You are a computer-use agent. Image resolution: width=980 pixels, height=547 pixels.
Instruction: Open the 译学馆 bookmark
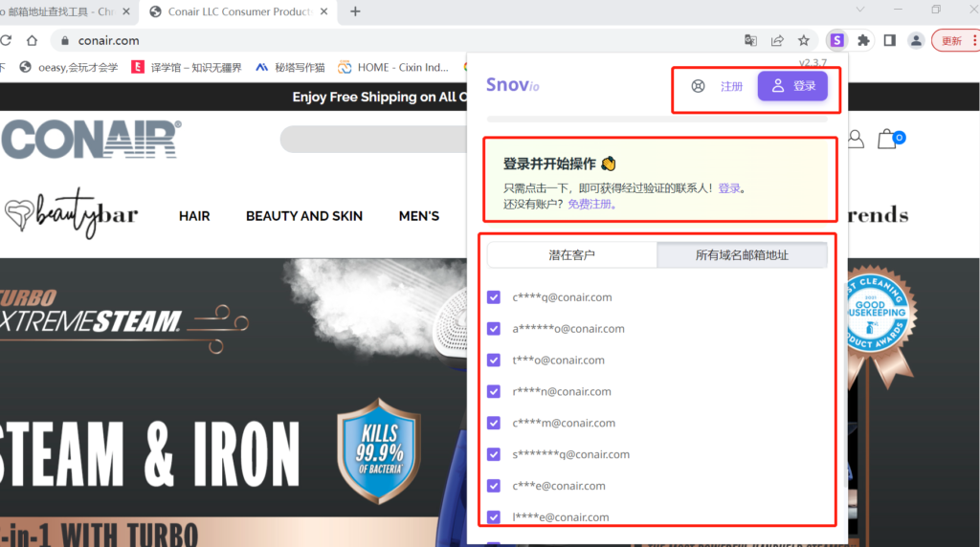[187, 68]
